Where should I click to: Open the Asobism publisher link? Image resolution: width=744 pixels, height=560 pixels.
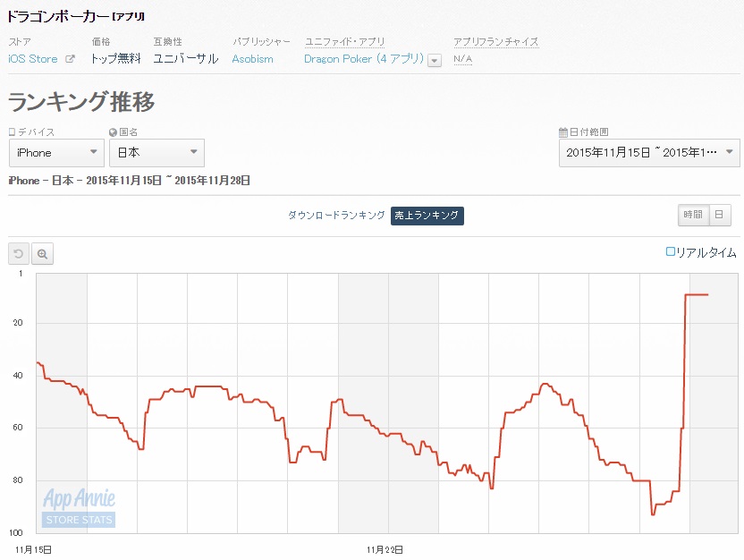pyautogui.click(x=252, y=59)
